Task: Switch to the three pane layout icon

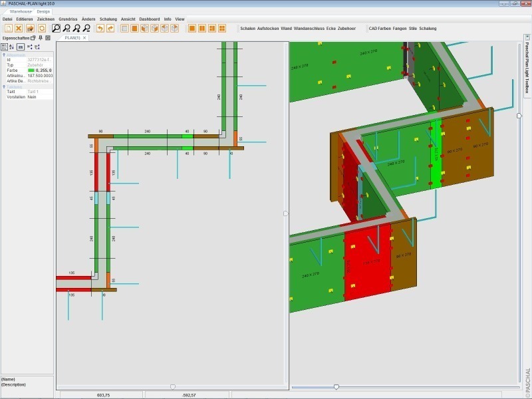Action: coord(212,29)
